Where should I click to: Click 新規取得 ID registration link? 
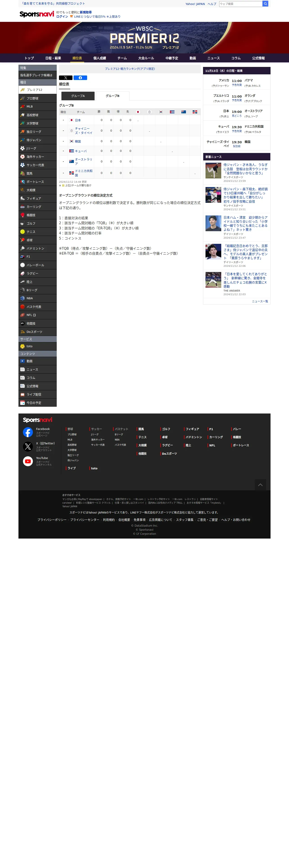point(86,12)
